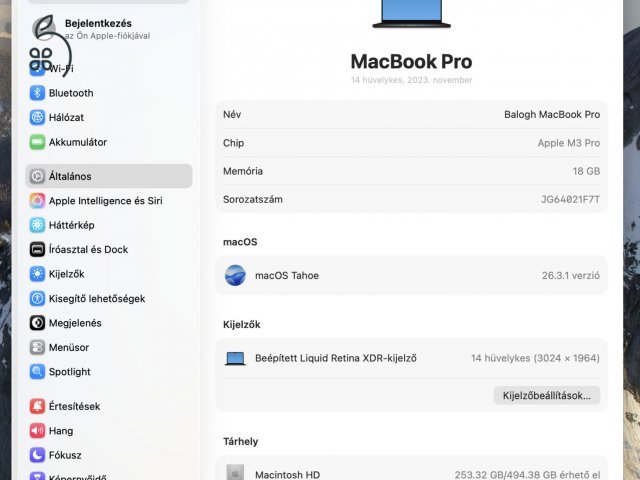Viewport: 640px width, 480px height.
Task: Open Értesítések sidebar entry text
Action: pyautogui.click(x=74, y=406)
